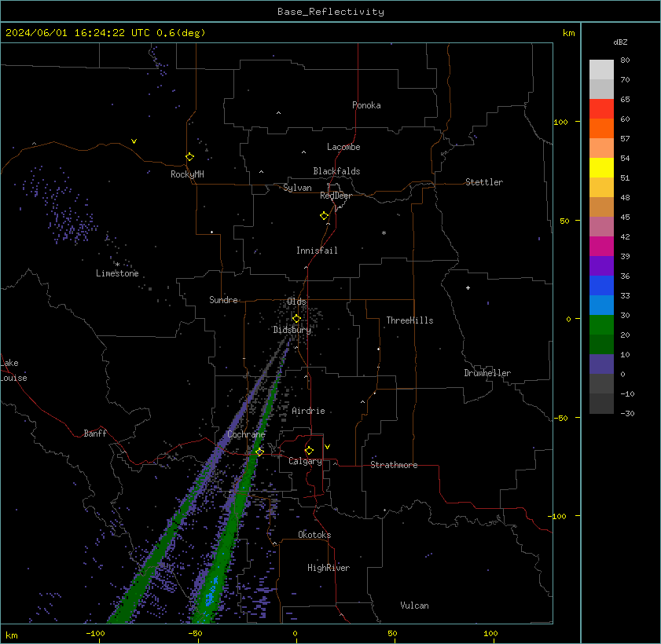Click the RedDeer city label
661x644 pixels.
click(x=336, y=196)
